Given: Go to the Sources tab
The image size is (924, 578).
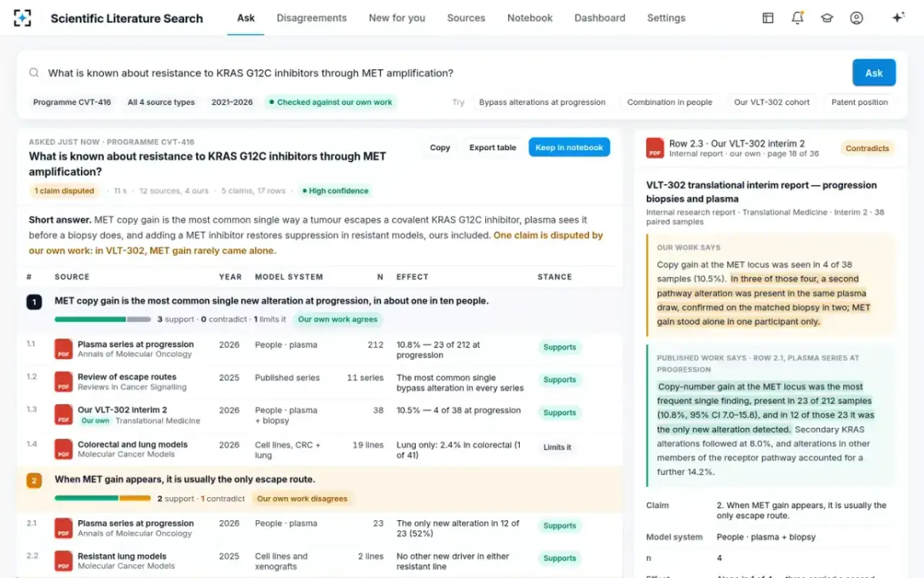Looking at the screenshot, I should pos(466,18).
